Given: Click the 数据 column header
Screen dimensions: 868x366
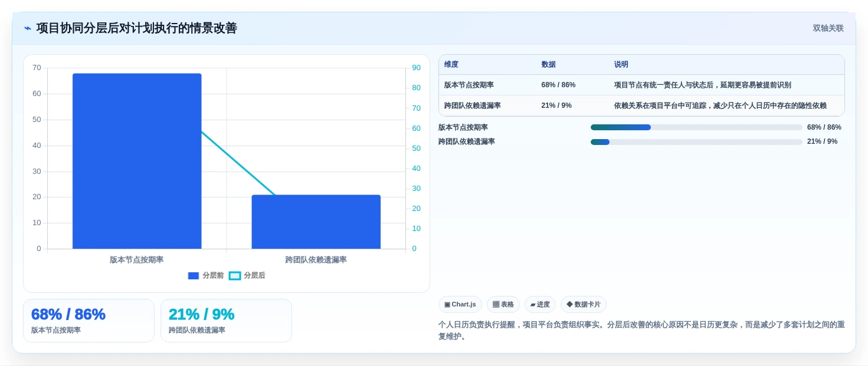Looking at the screenshot, I should 549,65.
